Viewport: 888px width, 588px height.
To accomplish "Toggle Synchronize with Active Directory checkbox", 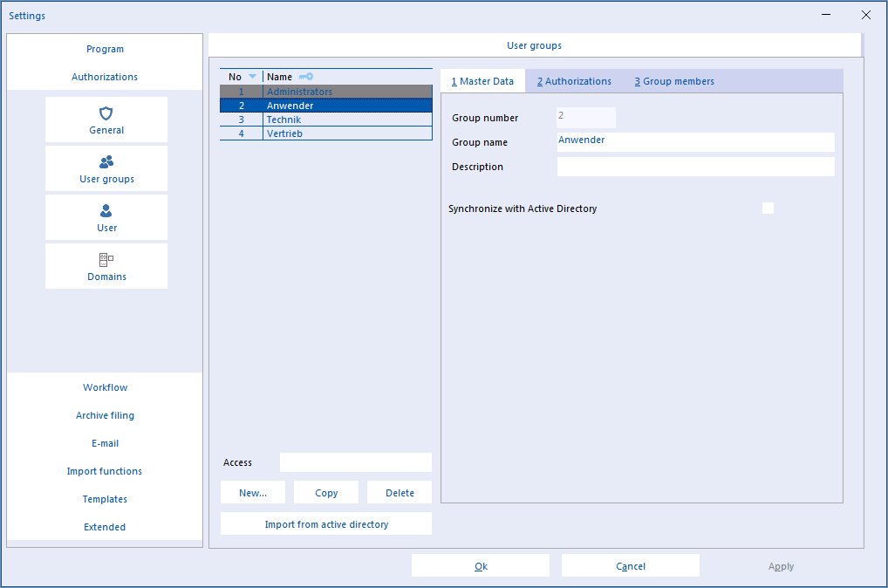I will (x=768, y=208).
